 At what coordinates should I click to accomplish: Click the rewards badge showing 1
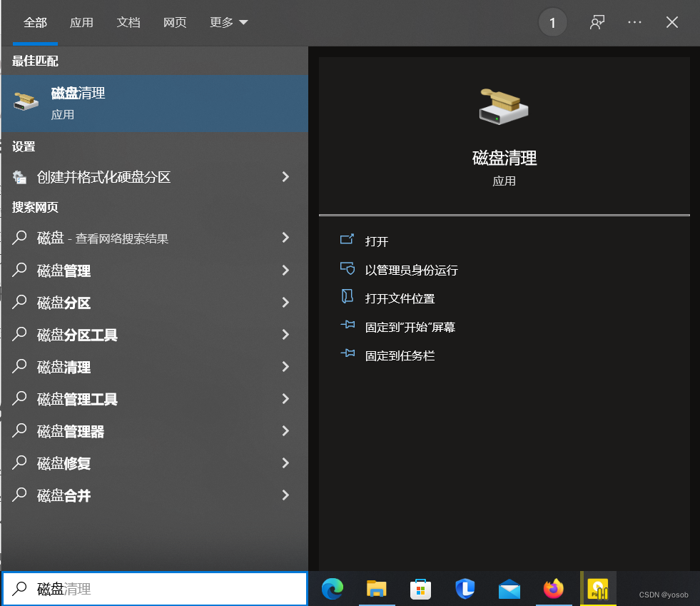553,22
